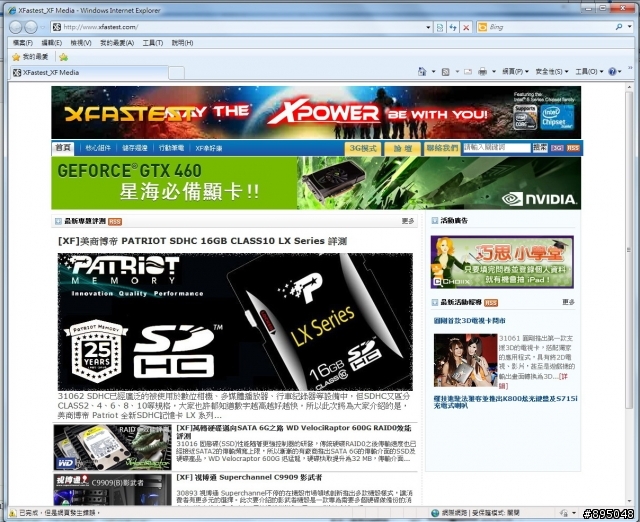This screenshot has height=522, width=640.
Task: Click the small 3G badge icon
Action: 557,148
